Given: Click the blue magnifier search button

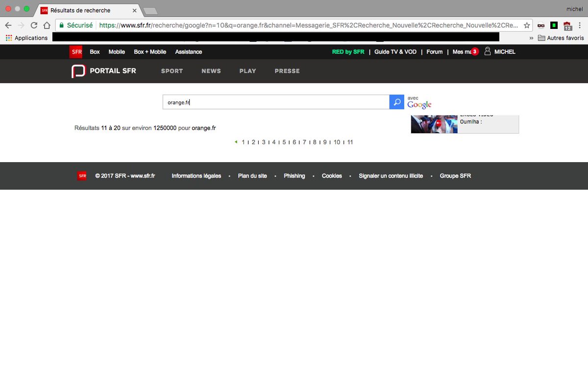Looking at the screenshot, I should coord(397,102).
